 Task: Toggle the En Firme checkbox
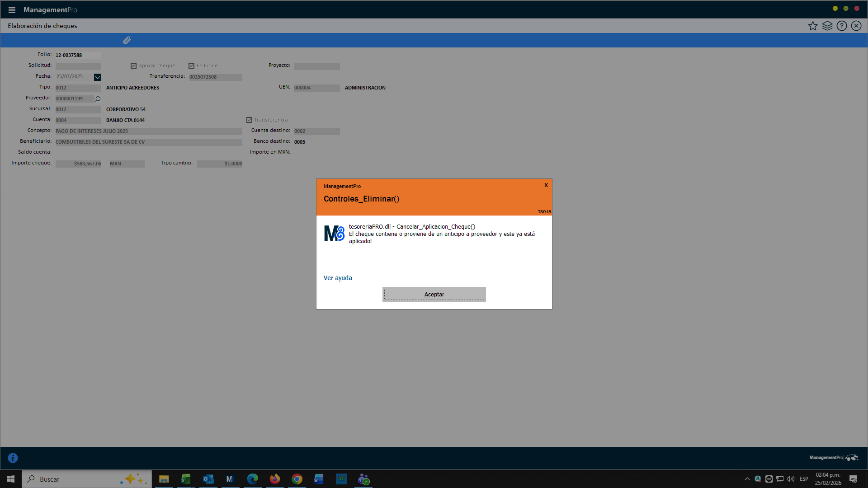[191, 66]
